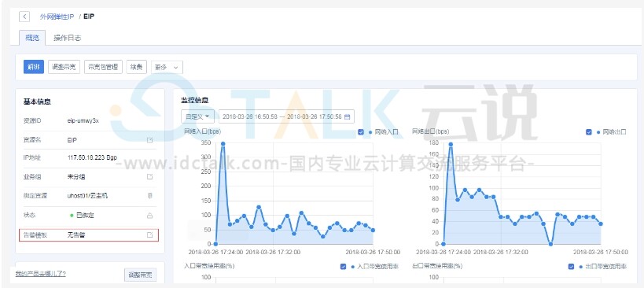The width and height of the screenshot is (644, 288).
Task: Toggle the 网络出口 series checkbox
Action: 588,132
